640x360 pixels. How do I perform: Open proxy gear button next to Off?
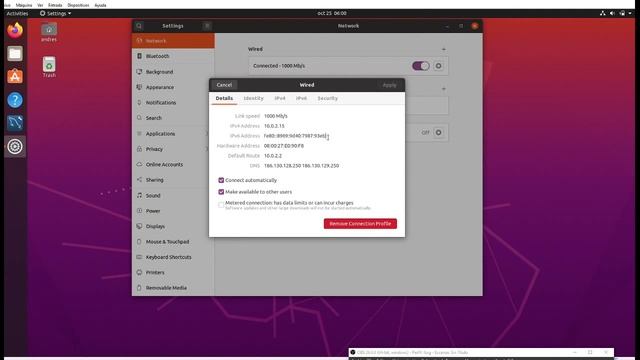tap(438, 132)
